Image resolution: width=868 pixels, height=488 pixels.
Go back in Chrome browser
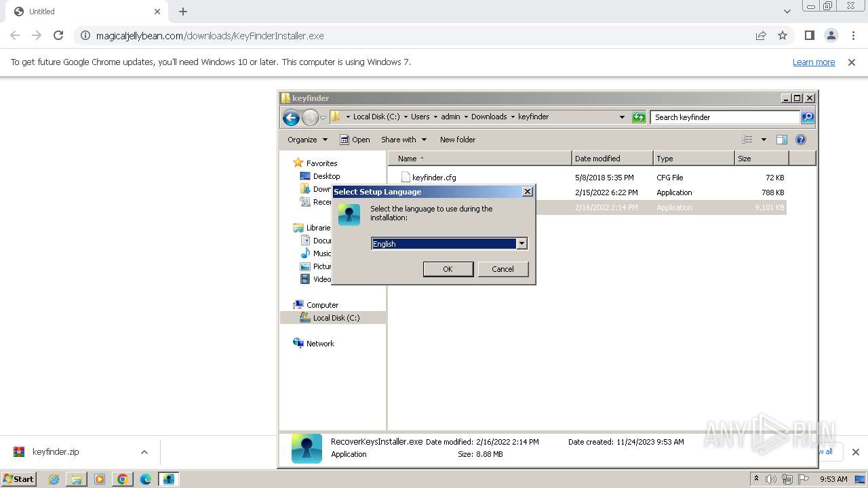[15, 35]
